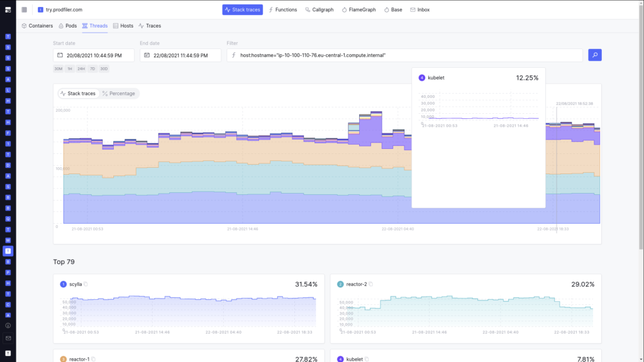Click the number 4 badge in kubelet tooltip
The image size is (644, 362).
tap(422, 77)
